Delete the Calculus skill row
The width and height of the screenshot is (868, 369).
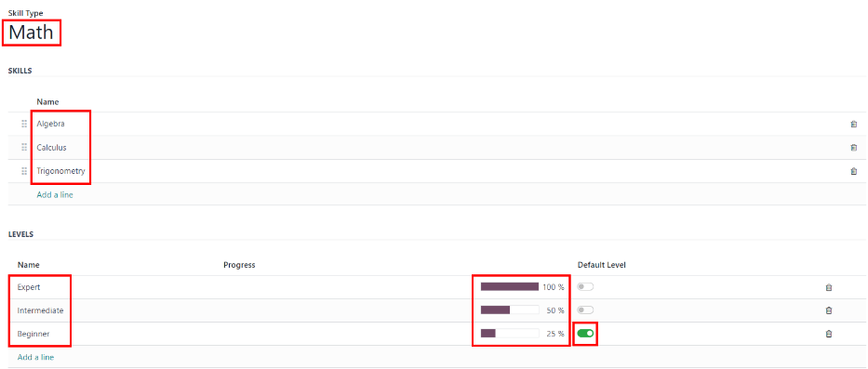coord(853,148)
